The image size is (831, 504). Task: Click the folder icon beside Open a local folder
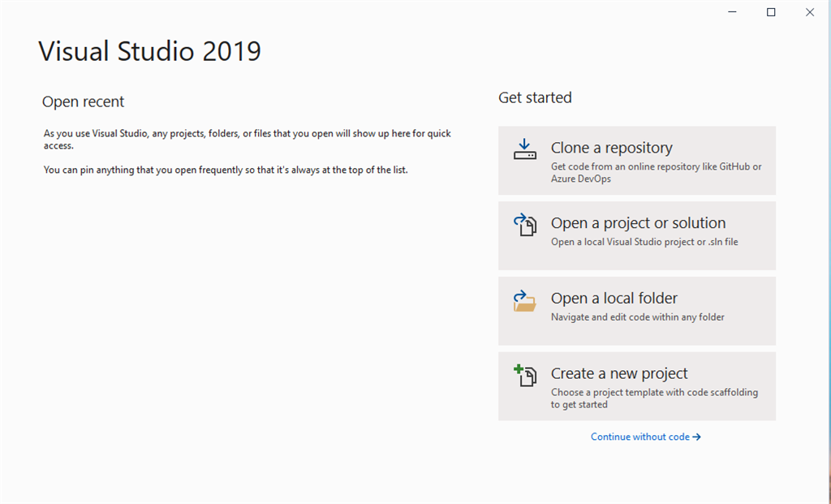525,301
